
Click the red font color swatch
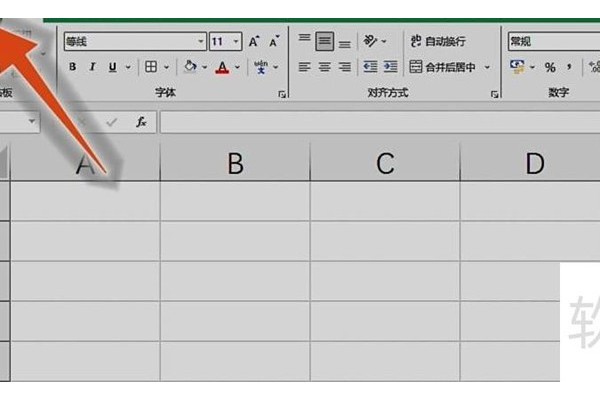(x=222, y=67)
